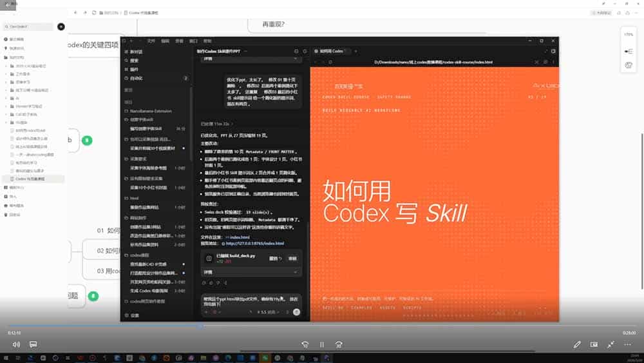Copy the Codex response
Viewport: 644px width, 363px height.
click(x=204, y=283)
